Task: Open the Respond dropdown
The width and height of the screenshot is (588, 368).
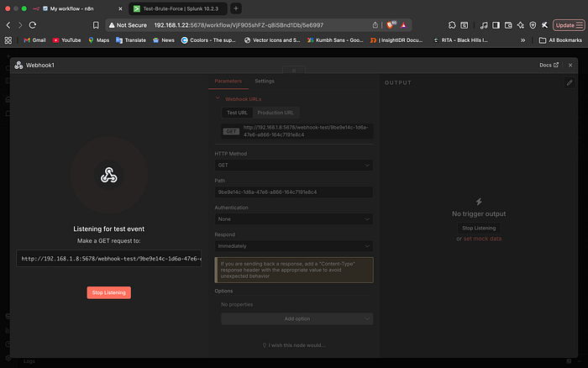Action: pos(294,246)
